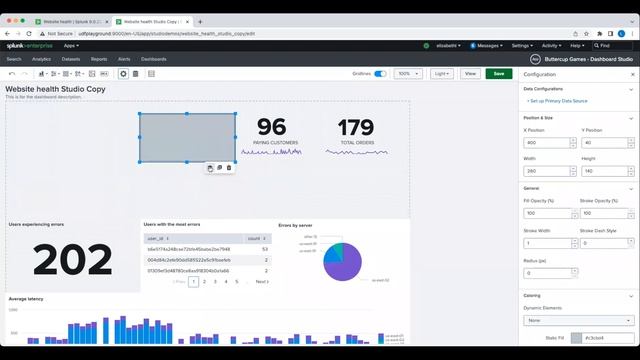Toggle the Gridlines switch

380,74
